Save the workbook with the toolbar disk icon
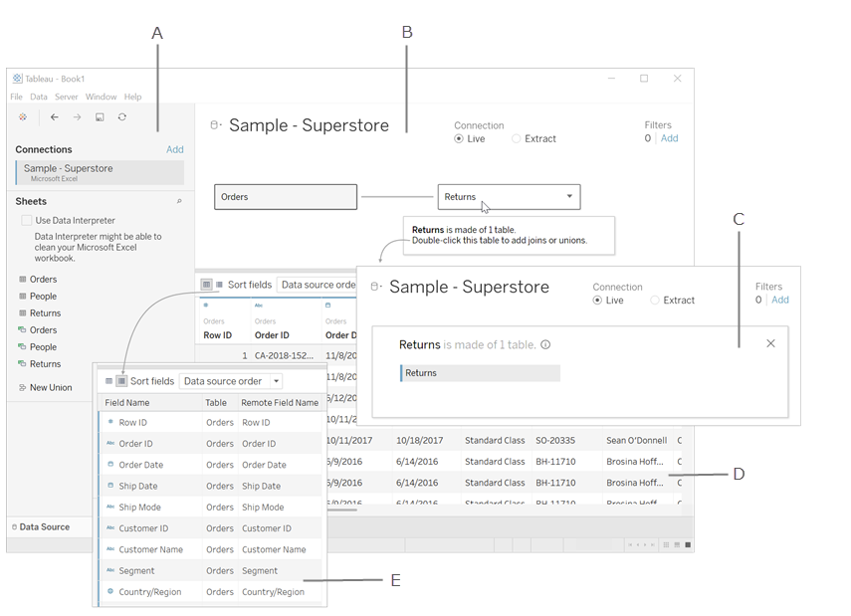851x616 pixels. (100, 116)
